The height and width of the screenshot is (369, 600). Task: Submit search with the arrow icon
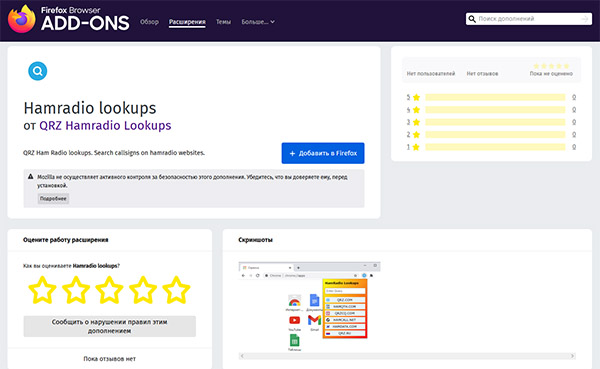(585, 19)
